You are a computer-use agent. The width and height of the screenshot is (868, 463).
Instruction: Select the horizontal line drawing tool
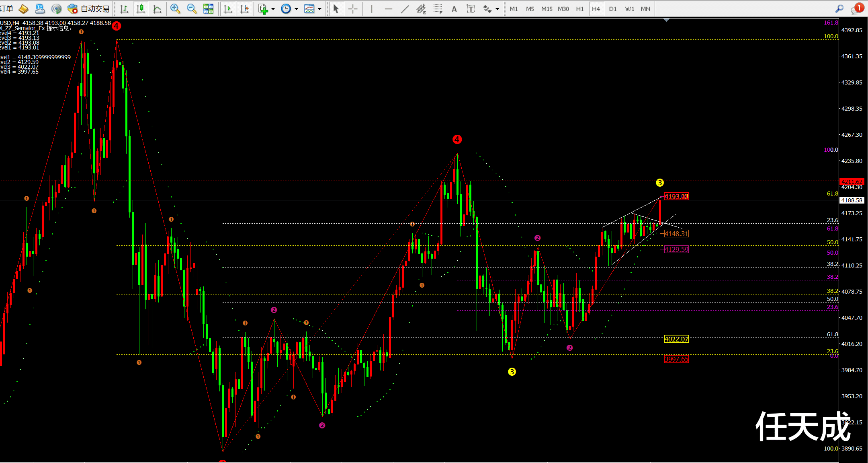click(388, 9)
